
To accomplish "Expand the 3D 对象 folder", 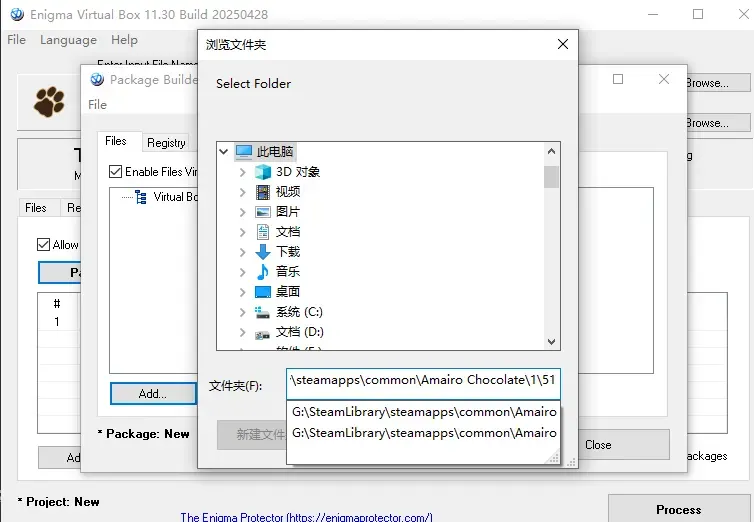I will click(x=243, y=172).
